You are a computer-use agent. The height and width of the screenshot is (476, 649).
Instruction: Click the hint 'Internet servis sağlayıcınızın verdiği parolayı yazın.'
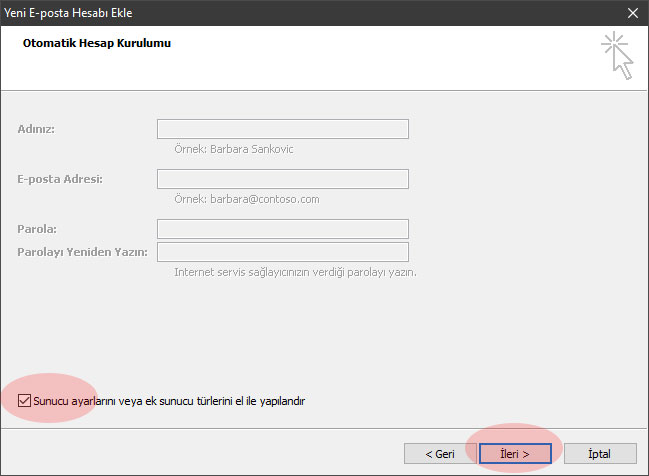click(x=295, y=272)
